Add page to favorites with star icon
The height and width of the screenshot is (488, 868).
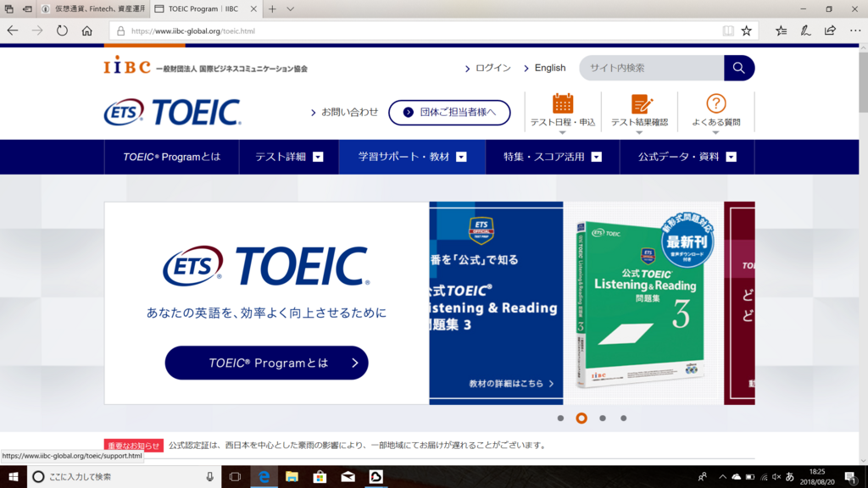click(x=746, y=31)
